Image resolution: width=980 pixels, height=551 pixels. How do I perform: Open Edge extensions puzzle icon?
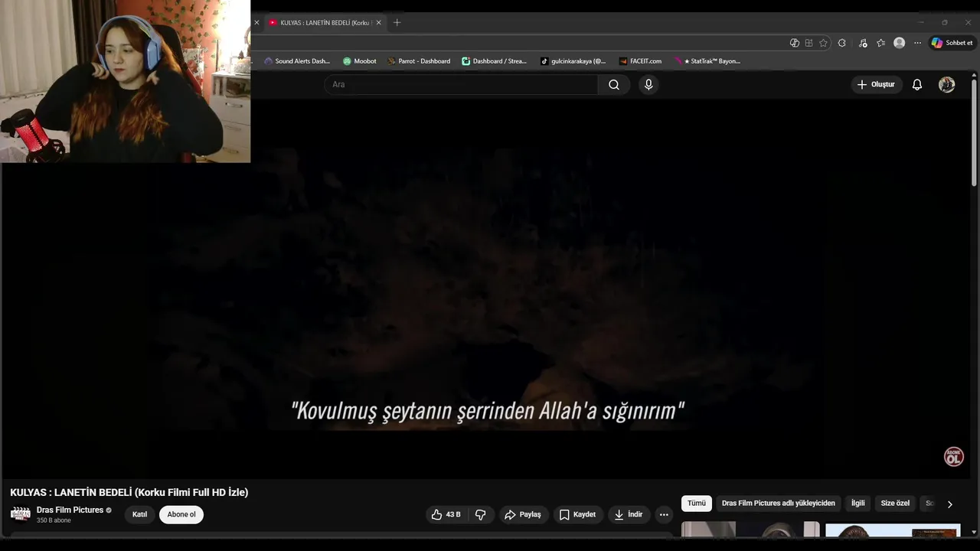pyautogui.click(x=842, y=43)
